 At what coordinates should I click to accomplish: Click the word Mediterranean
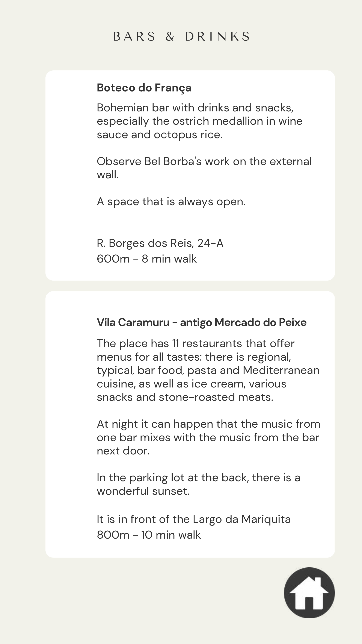(281, 370)
